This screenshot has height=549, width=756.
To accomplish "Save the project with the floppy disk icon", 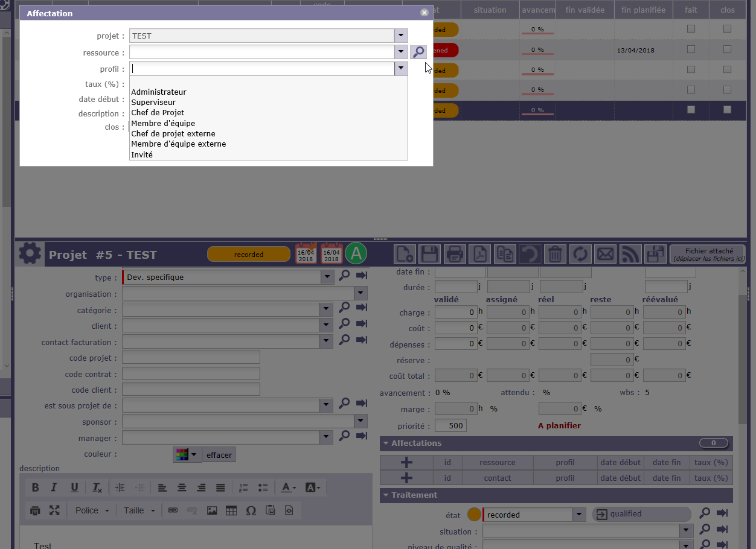I will [x=429, y=254].
